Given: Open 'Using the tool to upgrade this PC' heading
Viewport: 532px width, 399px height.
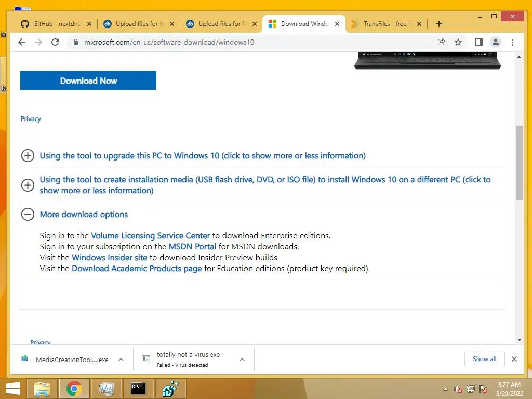Looking at the screenshot, I should tap(203, 156).
